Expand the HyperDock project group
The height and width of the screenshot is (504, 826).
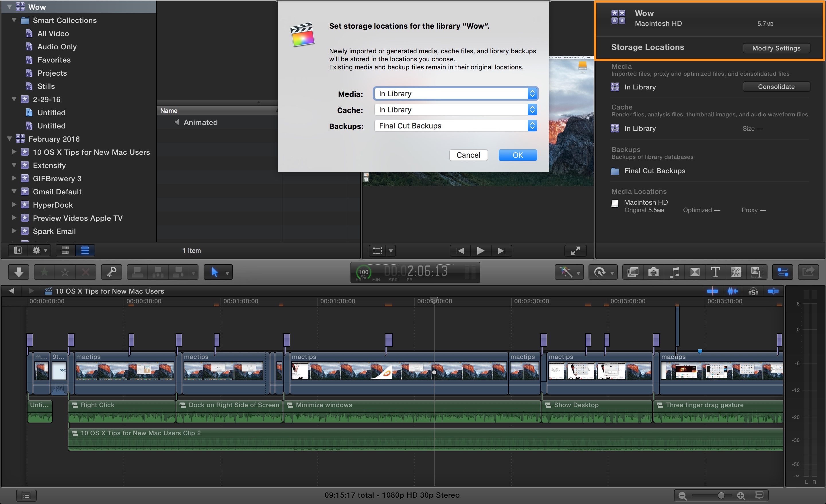point(14,205)
